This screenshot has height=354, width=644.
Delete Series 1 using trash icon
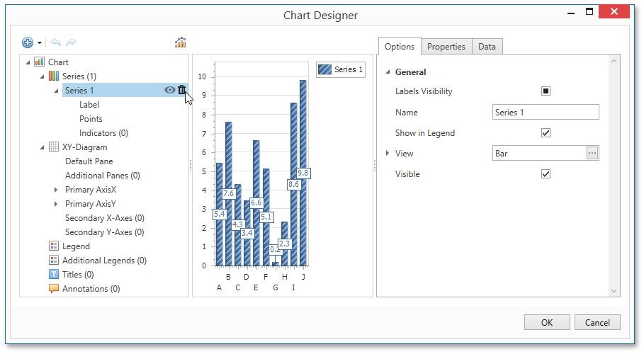(x=182, y=90)
